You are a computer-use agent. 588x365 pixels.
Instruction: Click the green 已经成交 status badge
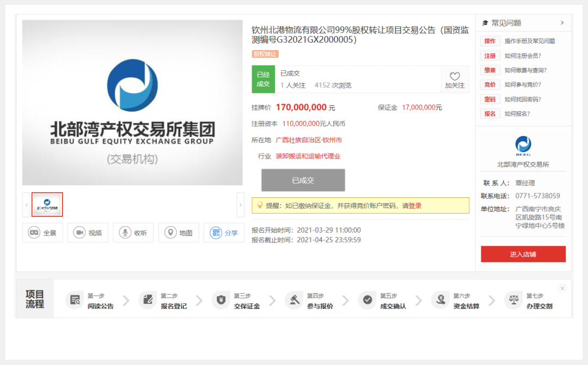264,79
